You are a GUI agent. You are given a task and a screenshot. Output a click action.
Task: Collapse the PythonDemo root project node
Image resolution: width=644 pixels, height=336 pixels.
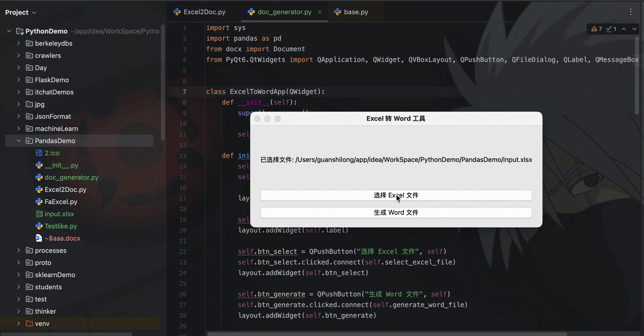point(9,31)
